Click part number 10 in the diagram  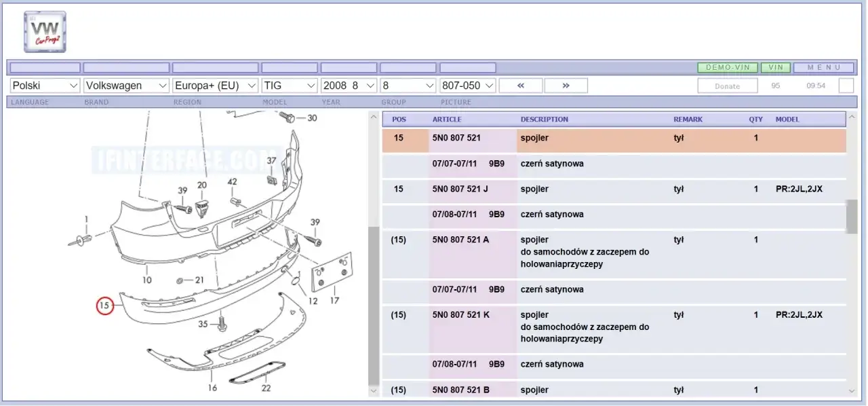(x=147, y=280)
